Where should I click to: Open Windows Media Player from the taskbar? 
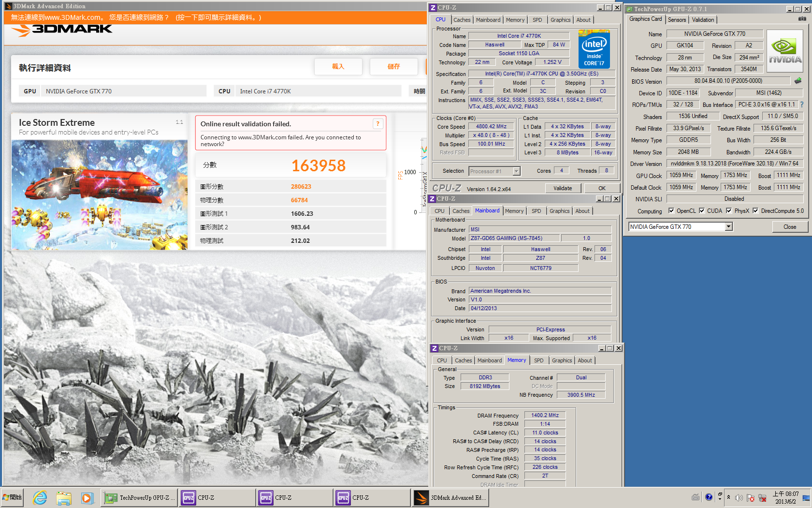tap(87, 497)
